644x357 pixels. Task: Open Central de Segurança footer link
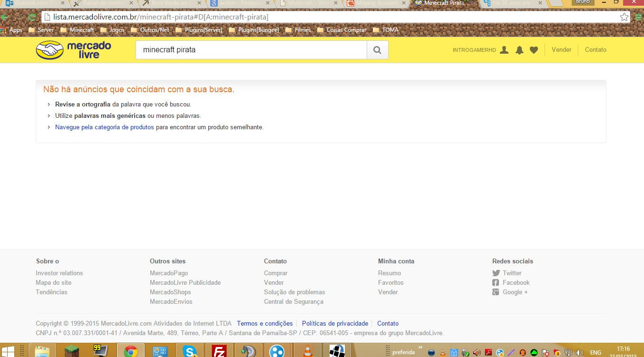[293, 301]
